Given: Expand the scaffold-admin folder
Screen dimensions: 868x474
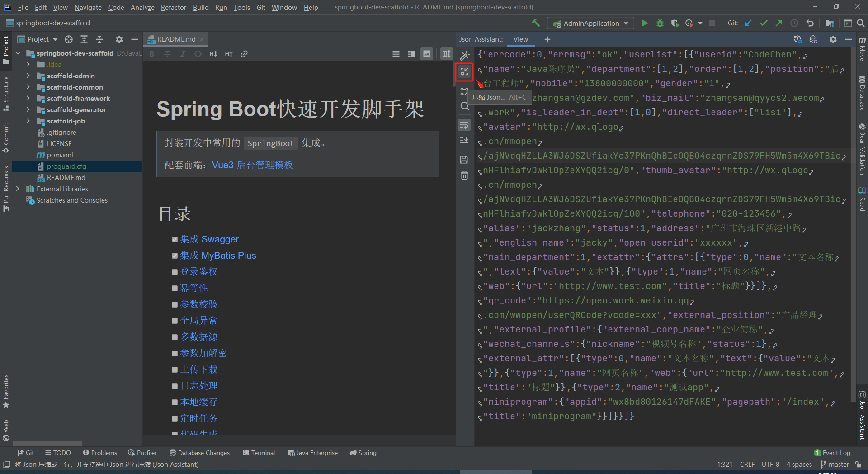Looking at the screenshot, I should (x=28, y=76).
